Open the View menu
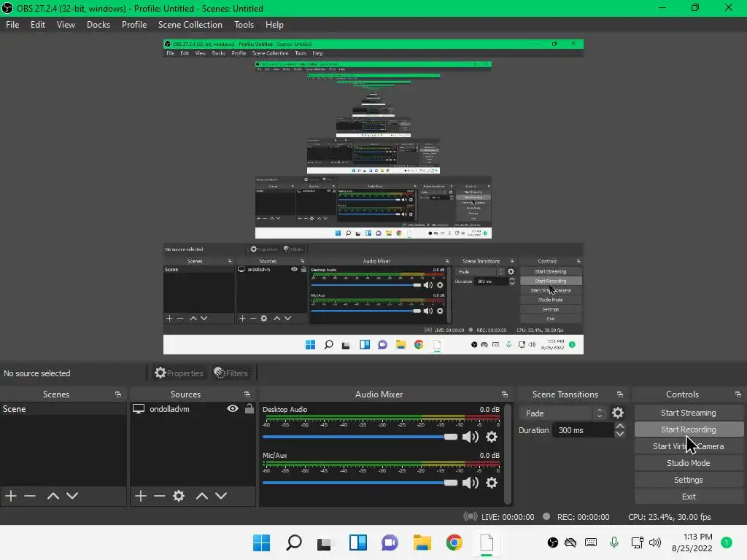 (x=66, y=25)
